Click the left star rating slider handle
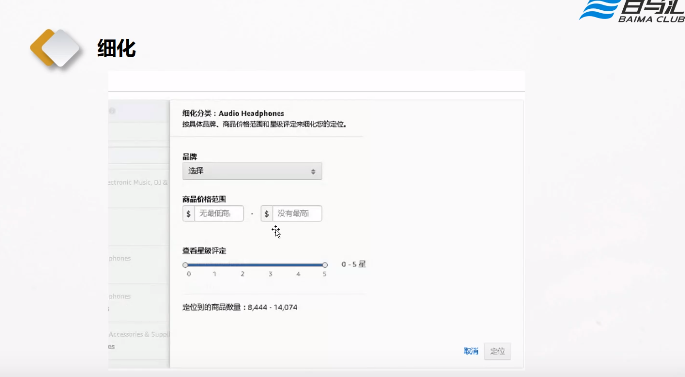 pos(185,265)
